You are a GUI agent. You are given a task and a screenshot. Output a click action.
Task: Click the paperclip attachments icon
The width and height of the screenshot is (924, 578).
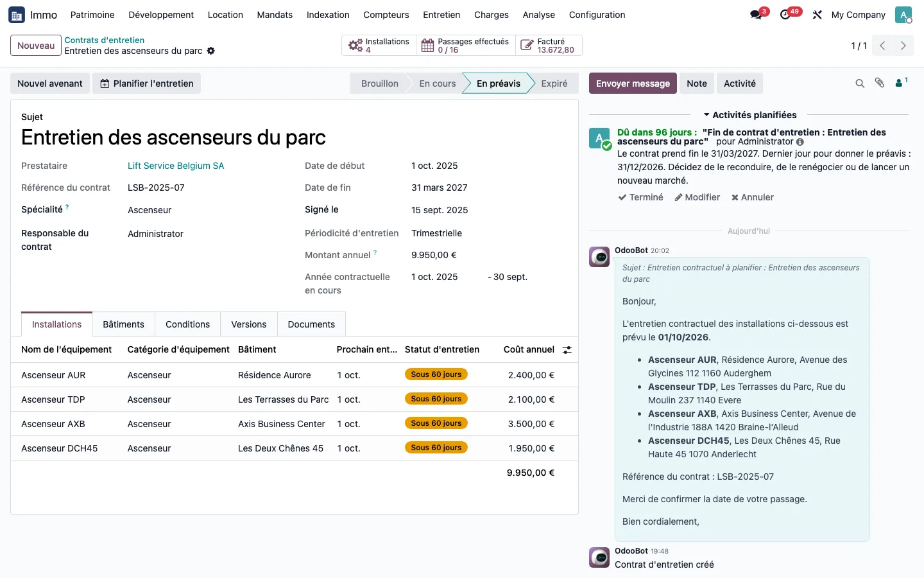tap(880, 83)
